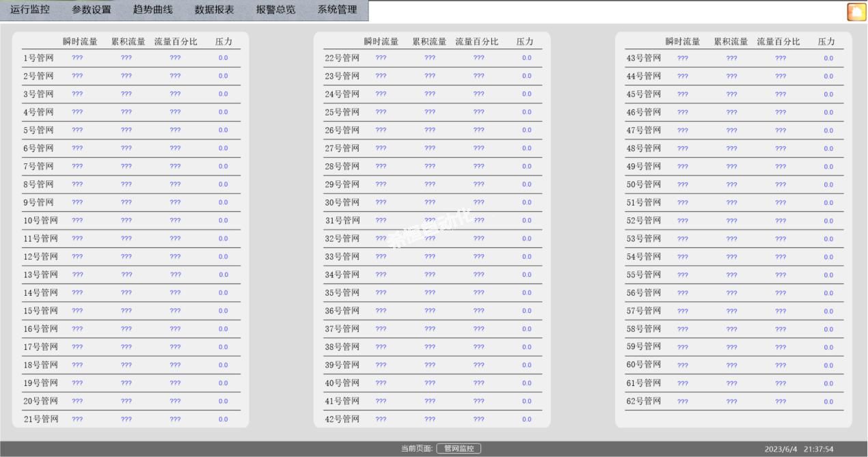This screenshot has height=457, width=868.
Task: Click 43号管网 flow percentage value
Action: (781, 59)
